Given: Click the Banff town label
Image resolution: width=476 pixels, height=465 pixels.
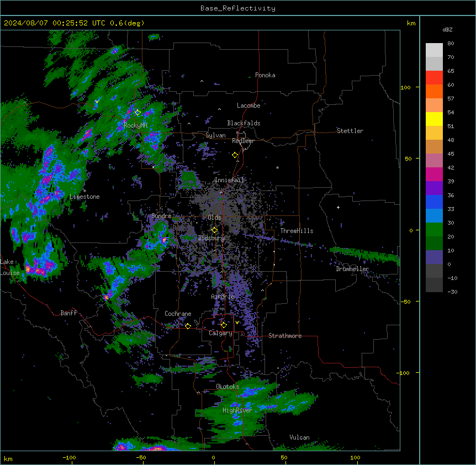Looking at the screenshot, I should pos(68,313).
